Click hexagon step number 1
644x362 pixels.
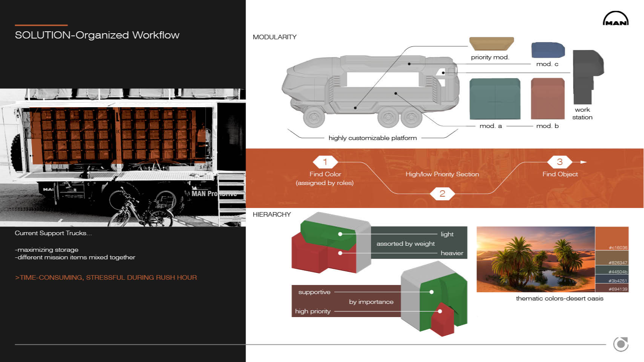click(x=325, y=162)
